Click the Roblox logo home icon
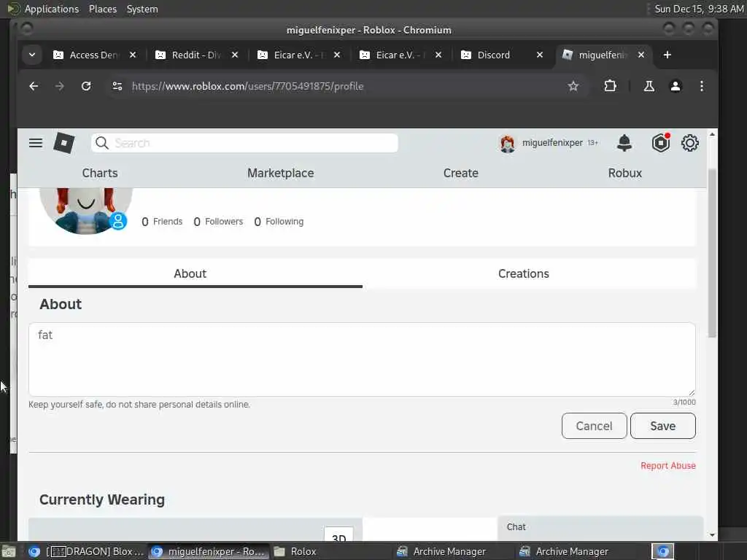 click(x=64, y=143)
